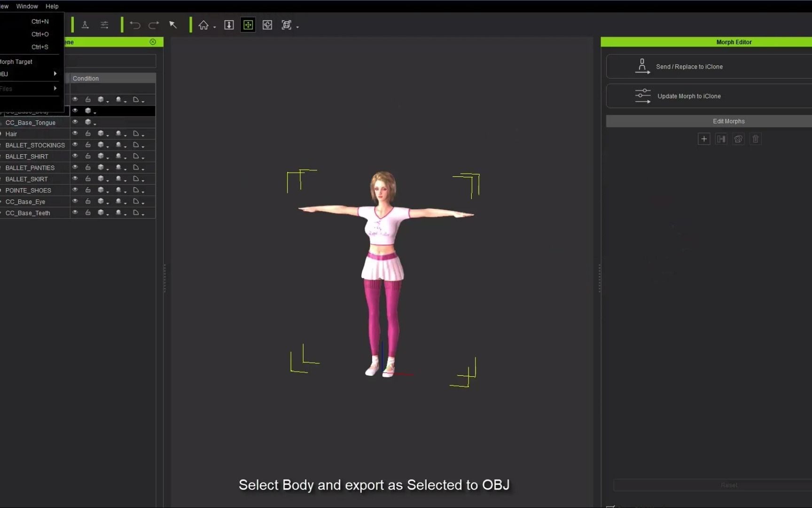The image size is (812, 508).
Task: Click the Add new morph plus icon
Action: (x=704, y=139)
